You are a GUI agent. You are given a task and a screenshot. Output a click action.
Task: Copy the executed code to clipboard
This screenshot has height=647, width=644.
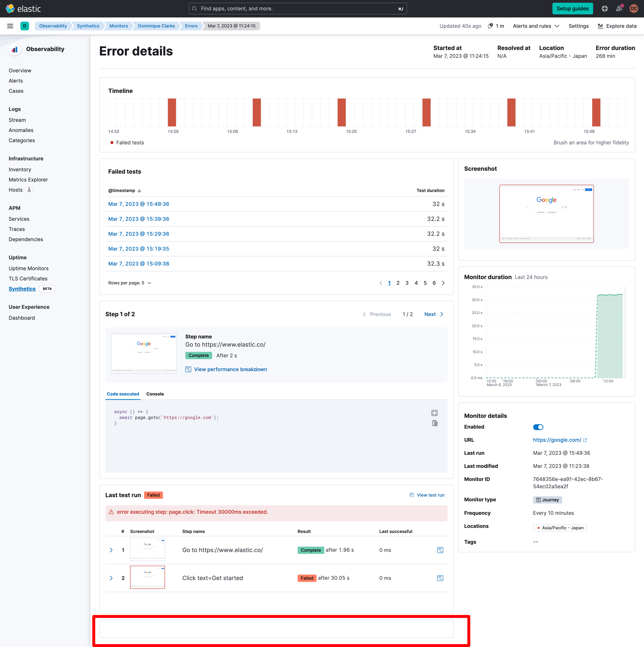[x=435, y=423]
